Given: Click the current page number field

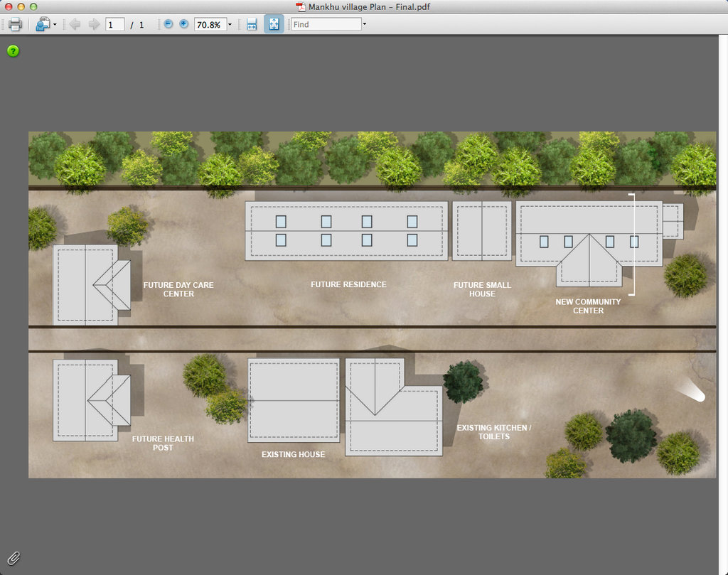Looking at the screenshot, I should point(114,25).
